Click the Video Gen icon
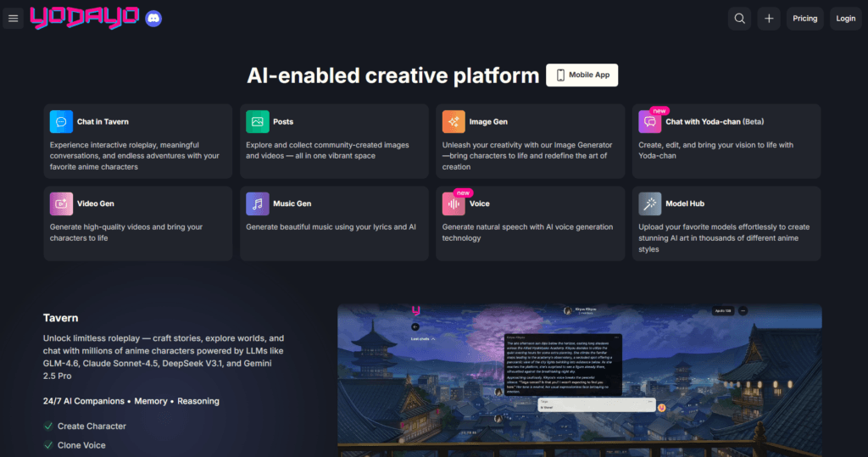Viewport: 868px width, 457px height. click(x=61, y=203)
